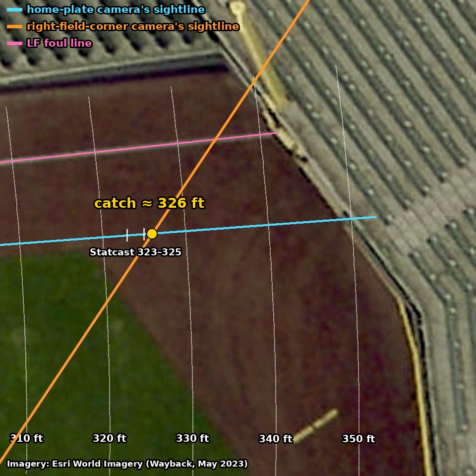The height and width of the screenshot is (476, 476).
Task: Click the "350 ft" distance label
Action: pyautogui.click(x=358, y=439)
